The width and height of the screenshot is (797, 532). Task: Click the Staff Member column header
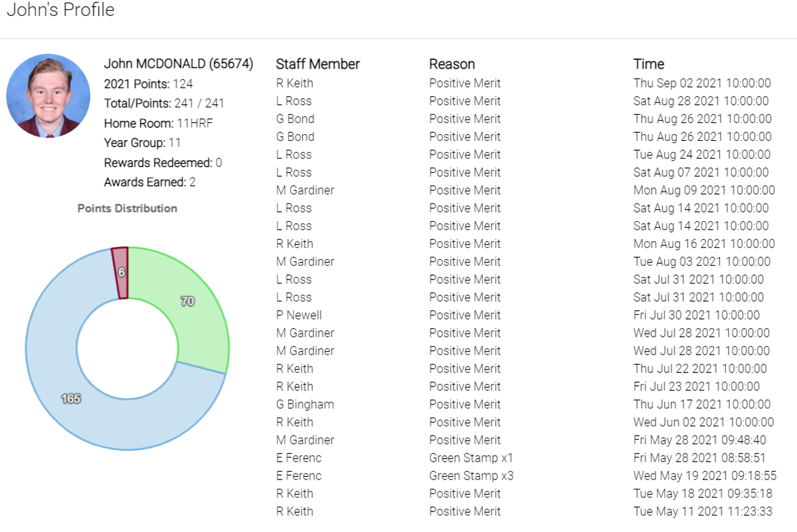[x=317, y=64]
